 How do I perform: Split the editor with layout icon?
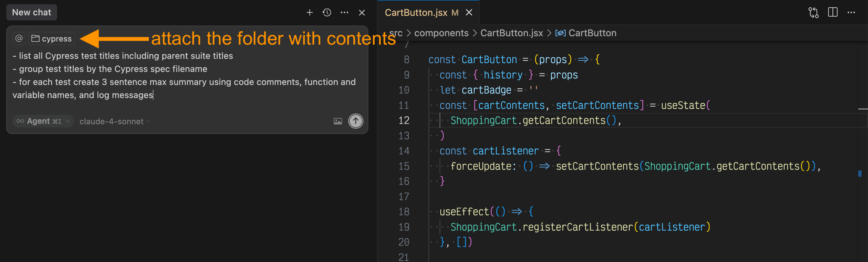pos(833,12)
